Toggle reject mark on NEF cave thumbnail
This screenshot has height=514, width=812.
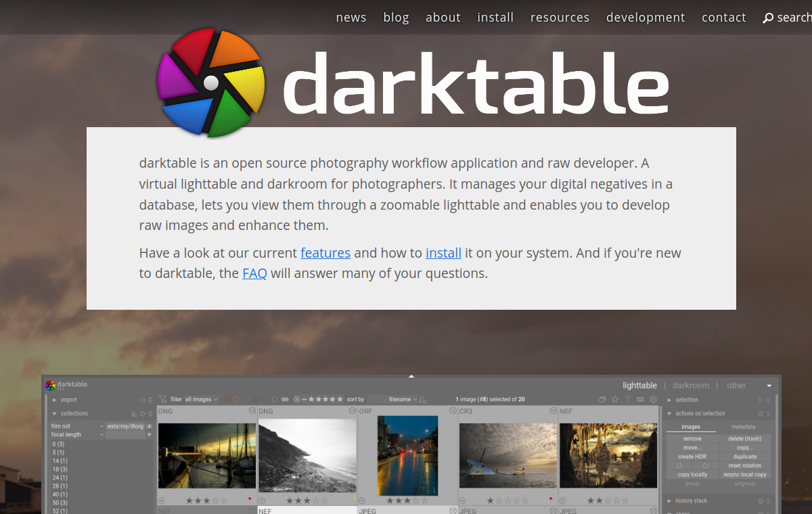(x=562, y=500)
